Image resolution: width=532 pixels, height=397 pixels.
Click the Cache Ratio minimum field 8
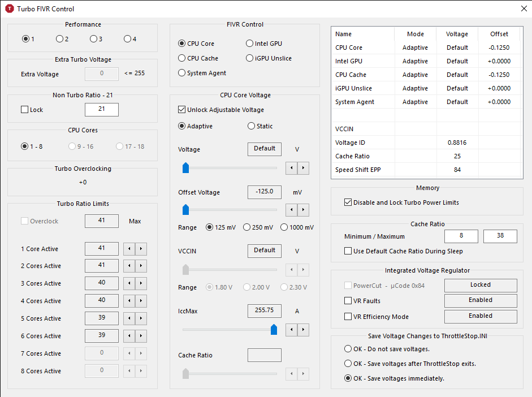(461, 236)
